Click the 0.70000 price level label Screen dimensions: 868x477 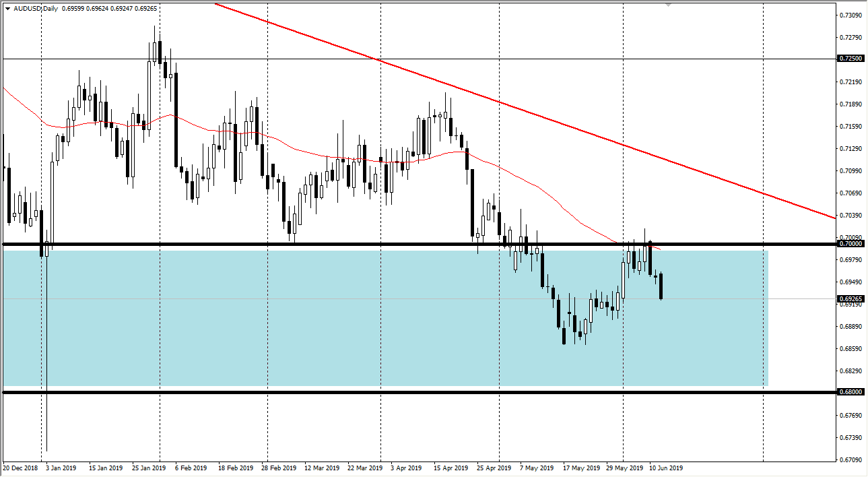(850, 243)
